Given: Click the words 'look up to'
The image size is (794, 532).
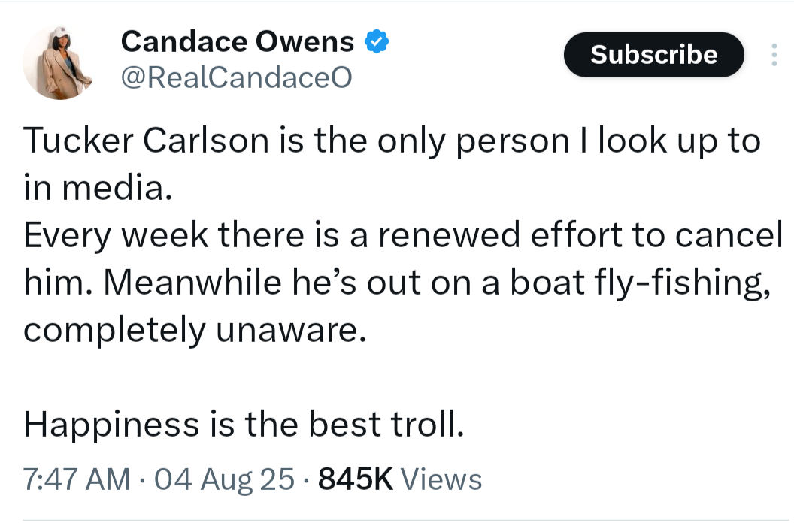Looking at the screenshot, I should (x=680, y=141).
